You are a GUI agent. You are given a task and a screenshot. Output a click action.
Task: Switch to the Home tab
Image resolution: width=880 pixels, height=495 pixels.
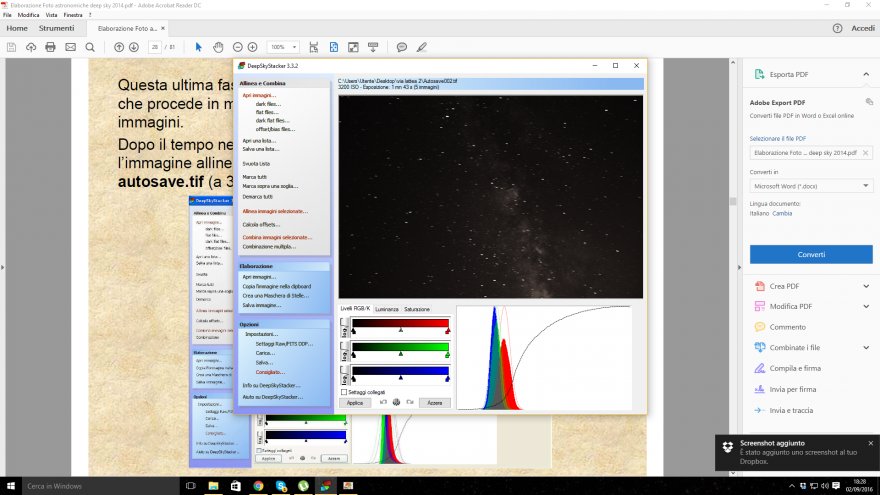coord(17,28)
